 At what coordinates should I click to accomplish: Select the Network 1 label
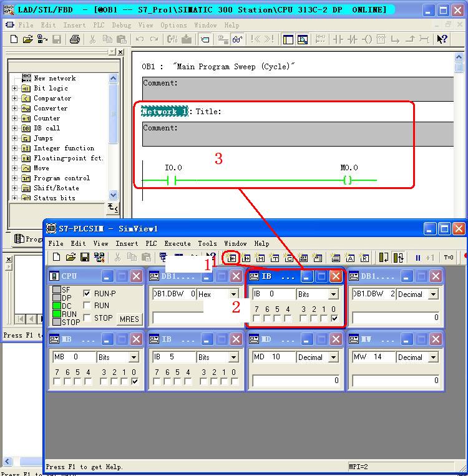click(x=164, y=112)
